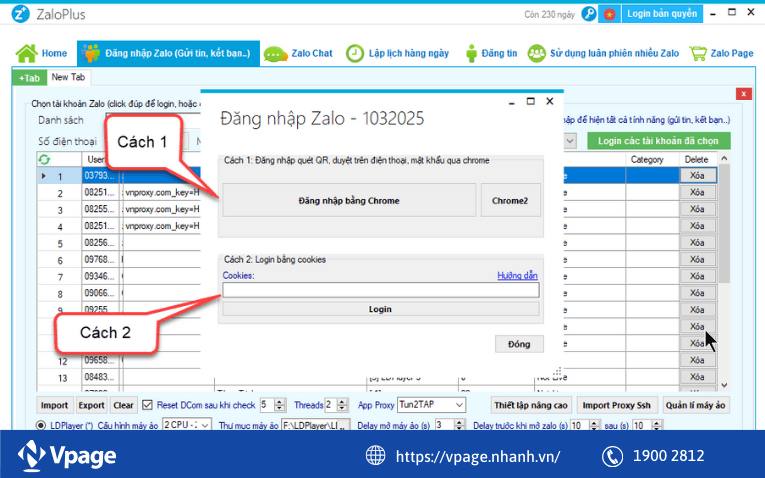765x478 pixels.
Task: Click Xóa button for row 1
Action: [x=697, y=176]
